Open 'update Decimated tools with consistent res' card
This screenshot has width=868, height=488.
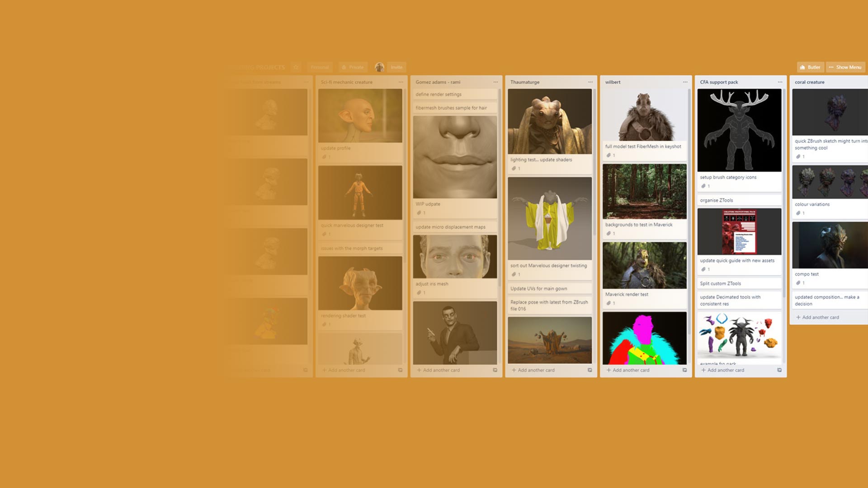click(x=739, y=300)
